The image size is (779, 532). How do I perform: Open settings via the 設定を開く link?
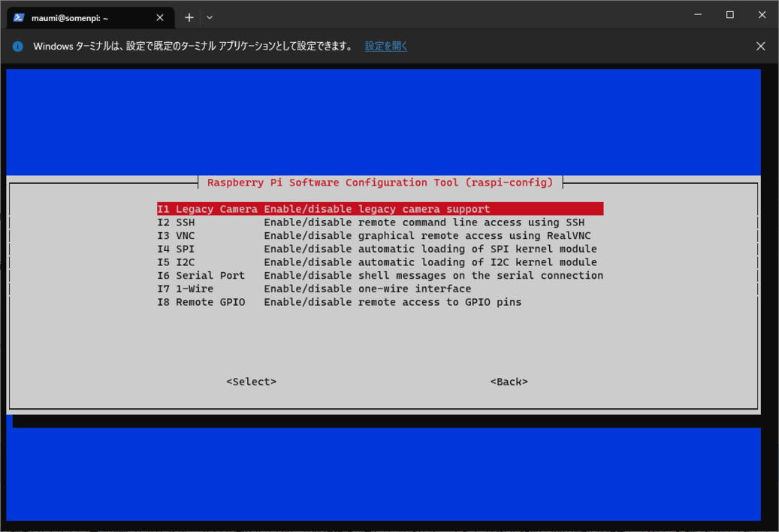click(386, 46)
